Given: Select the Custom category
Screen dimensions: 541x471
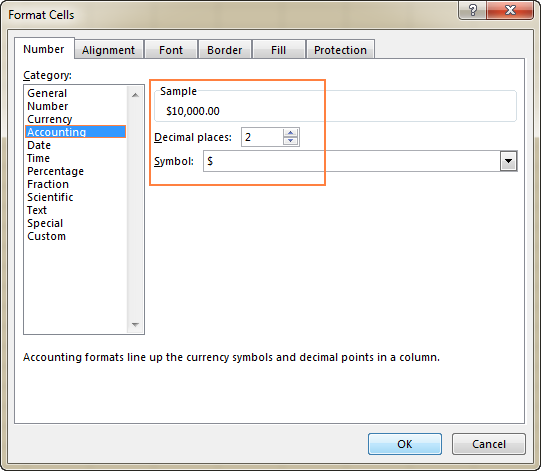Looking at the screenshot, I should (46, 236).
